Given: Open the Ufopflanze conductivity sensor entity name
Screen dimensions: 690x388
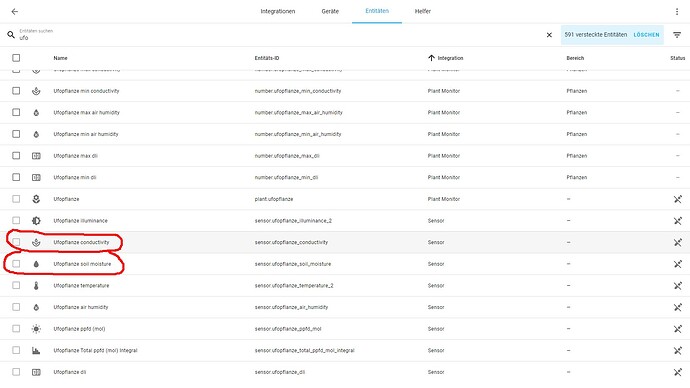Looking at the screenshot, I should 81,242.
